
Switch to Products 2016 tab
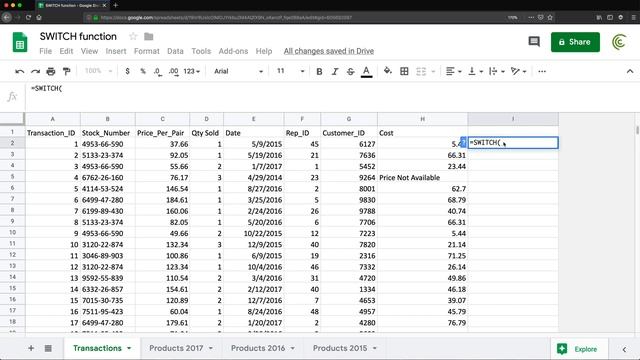(258, 348)
